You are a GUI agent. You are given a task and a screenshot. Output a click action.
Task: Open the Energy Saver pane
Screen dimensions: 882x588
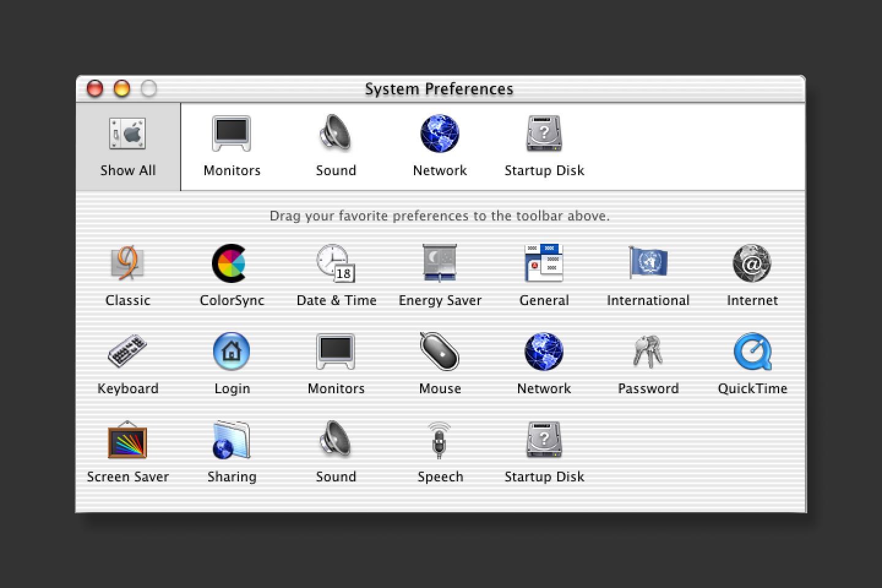point(440,265)
